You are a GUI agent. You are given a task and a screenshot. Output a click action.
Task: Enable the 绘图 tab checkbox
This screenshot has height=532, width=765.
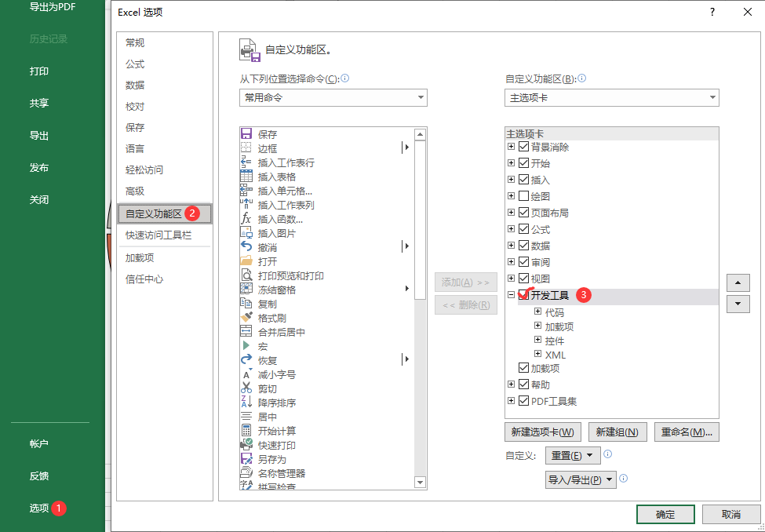point(523,196)
